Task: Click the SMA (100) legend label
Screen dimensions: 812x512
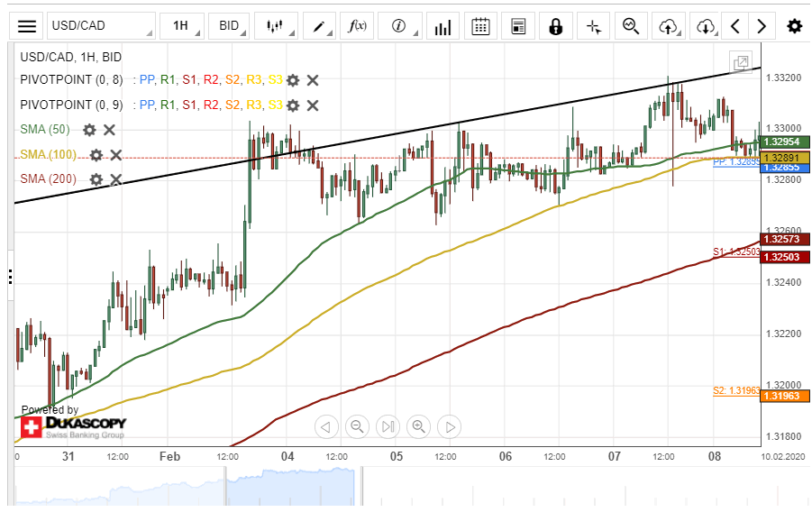Action: click(48, 154)
